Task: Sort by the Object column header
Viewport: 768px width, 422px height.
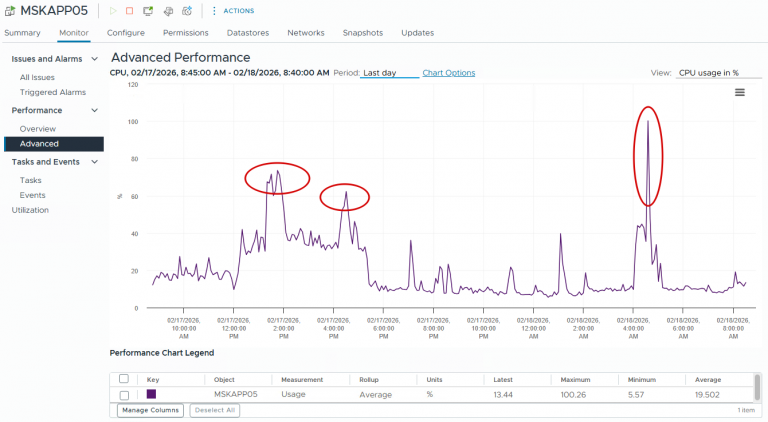Action: pos(224,379)
